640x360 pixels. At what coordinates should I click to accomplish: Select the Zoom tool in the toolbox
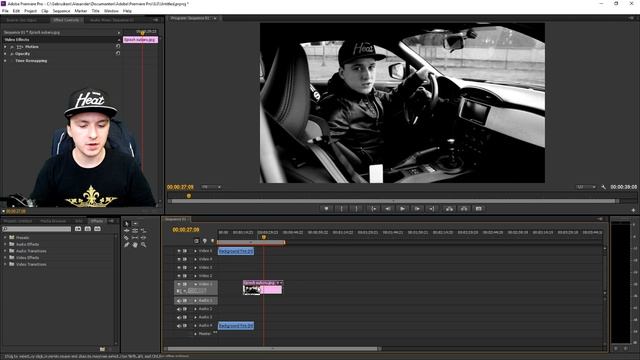pyautogui.click(x=144, y=245)
